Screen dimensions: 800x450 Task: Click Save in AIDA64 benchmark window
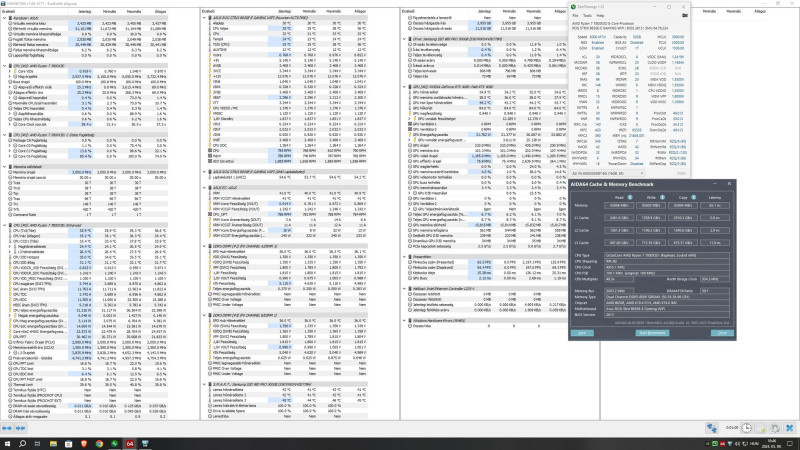coord(582,333)
